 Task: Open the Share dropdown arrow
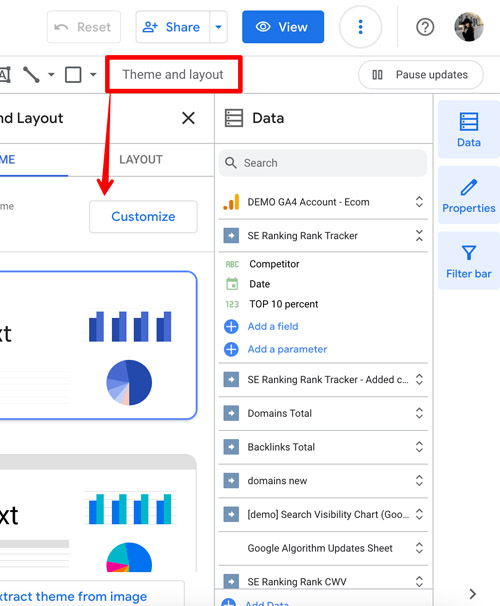point(218,27)
